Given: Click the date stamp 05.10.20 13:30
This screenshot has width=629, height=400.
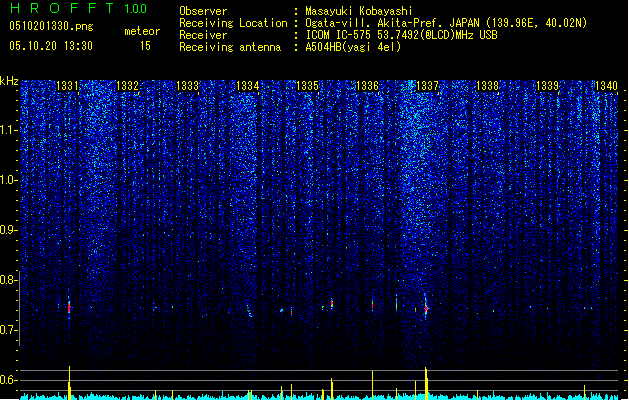Looking at the screenshot, I should point(51,46).
